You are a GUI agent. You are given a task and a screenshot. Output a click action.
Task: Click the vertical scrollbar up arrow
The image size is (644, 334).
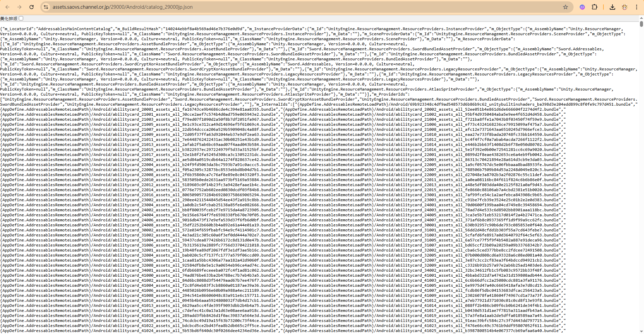[641, 18]
